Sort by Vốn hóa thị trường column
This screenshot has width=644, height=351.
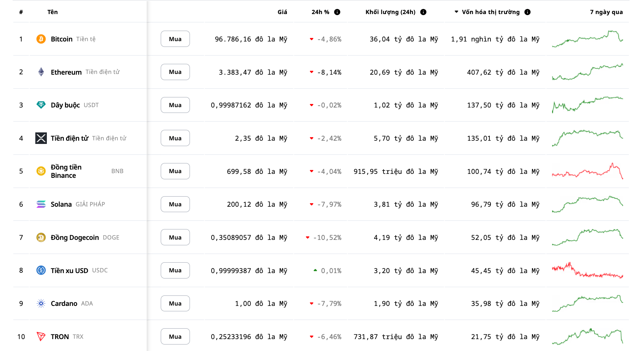(x=490, y=12)
